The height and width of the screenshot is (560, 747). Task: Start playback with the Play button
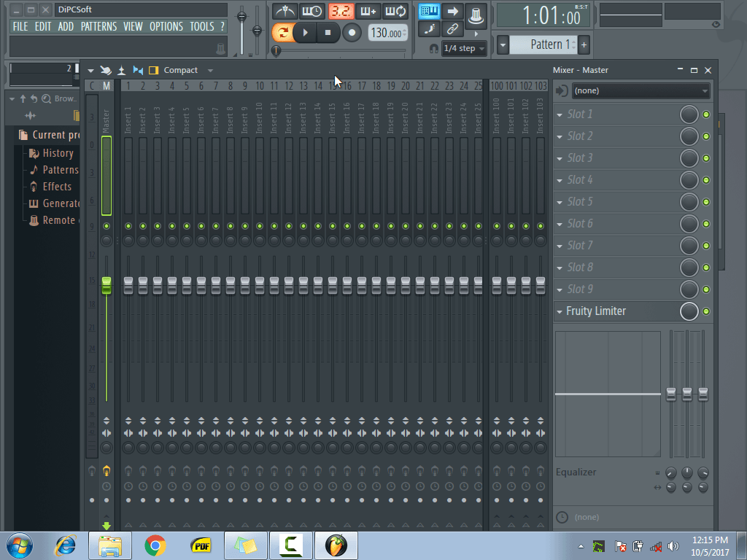click(x=306, y=32)
